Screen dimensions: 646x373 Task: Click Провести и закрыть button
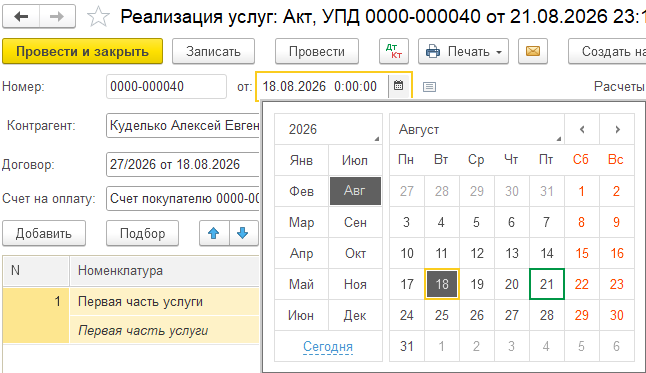click(82, 52)
